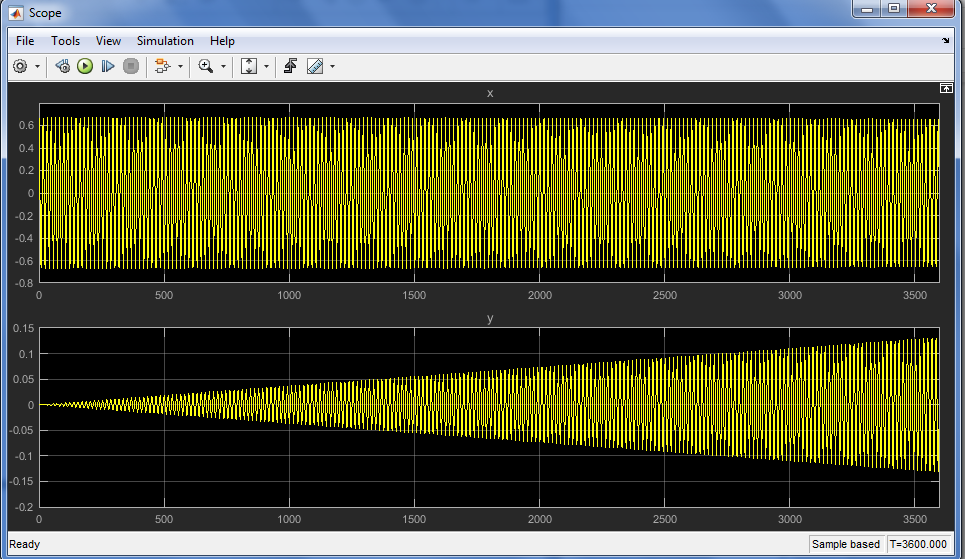This screenshot has width=965, height=559.
Task: Open the File menu
Action: [x=25, y=41]
